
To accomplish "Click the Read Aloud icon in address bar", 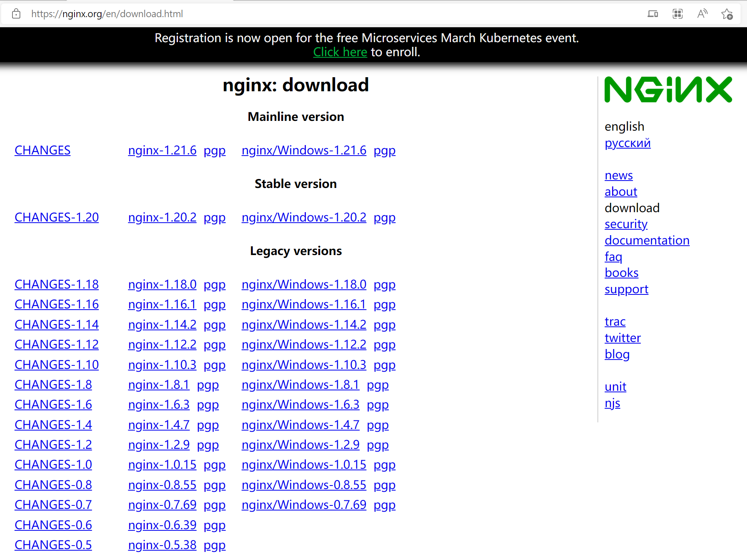I will coord(702,14).
